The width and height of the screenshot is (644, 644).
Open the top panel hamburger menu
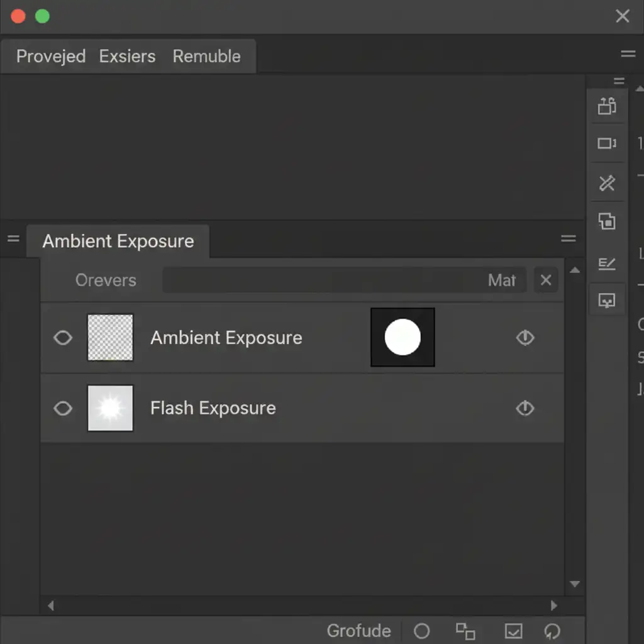628,54
